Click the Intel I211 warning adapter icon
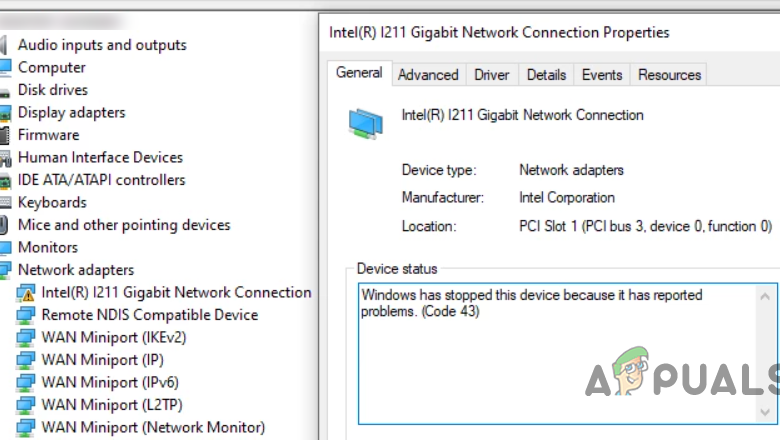Image resolution: width=780 pixels, height=440 pixels. point(25,293)
